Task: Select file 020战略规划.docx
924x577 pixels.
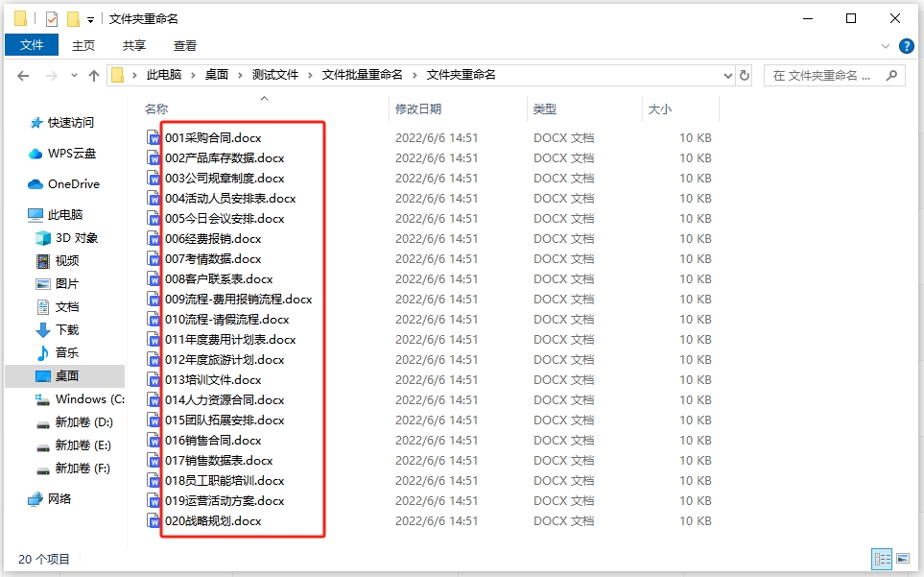Action: click(x=213, y=521)
